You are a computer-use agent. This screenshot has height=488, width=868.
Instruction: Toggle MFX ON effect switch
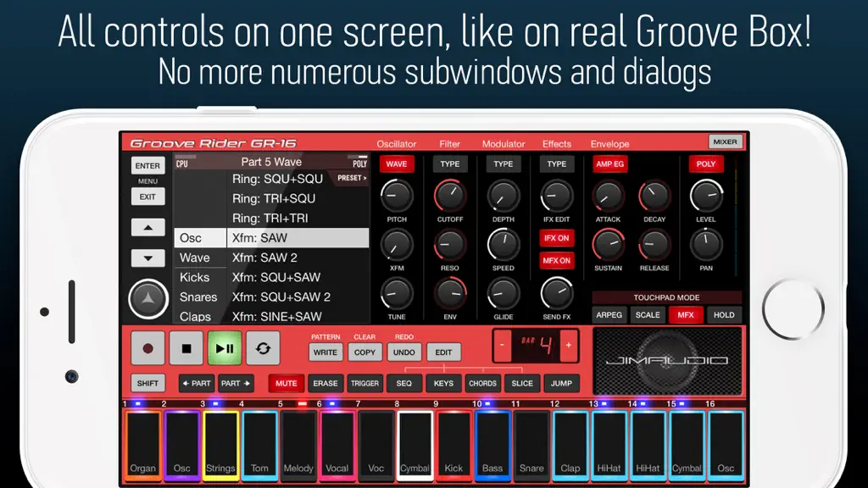(556, 261)
